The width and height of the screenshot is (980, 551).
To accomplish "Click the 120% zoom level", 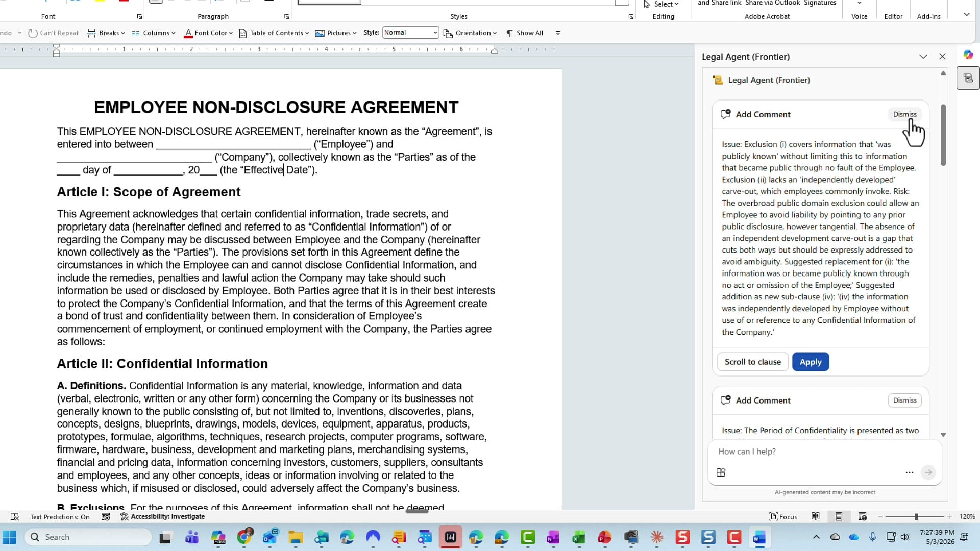I will (967, 517).
